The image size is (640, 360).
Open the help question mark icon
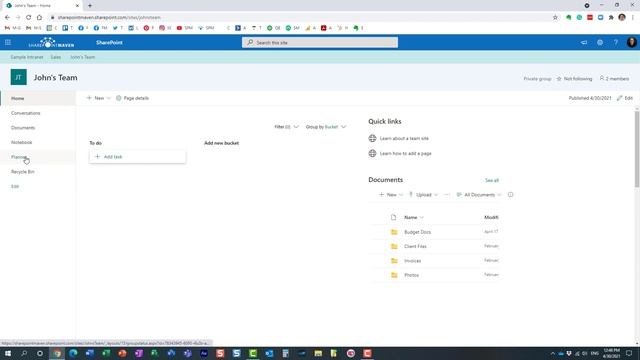tap(616, 42)
